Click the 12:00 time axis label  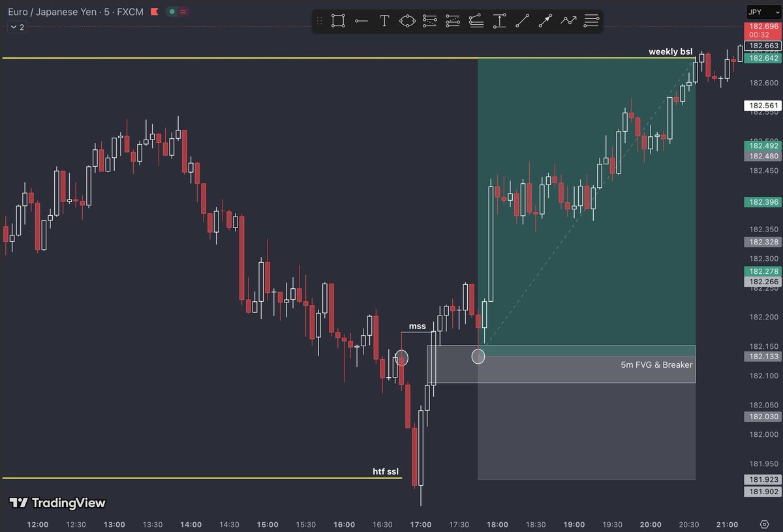pos(38,524)
